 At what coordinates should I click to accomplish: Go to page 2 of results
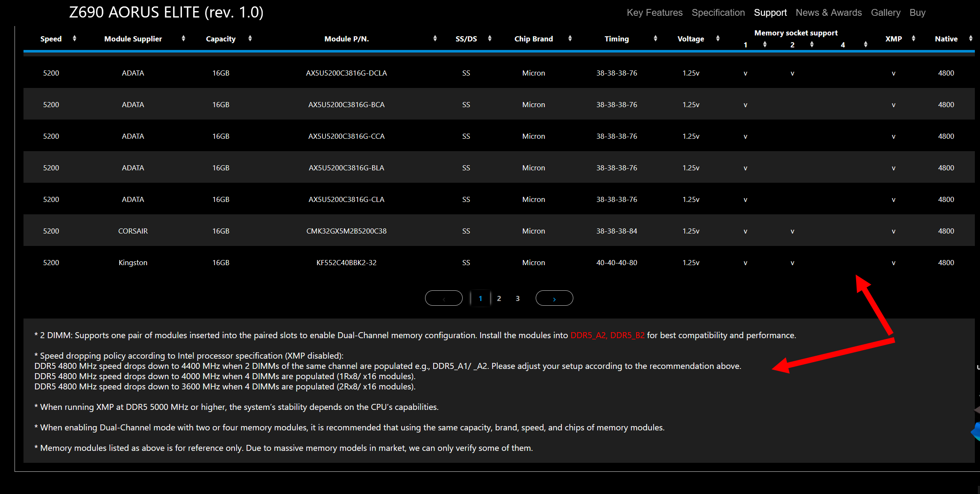tap(499, 298)
